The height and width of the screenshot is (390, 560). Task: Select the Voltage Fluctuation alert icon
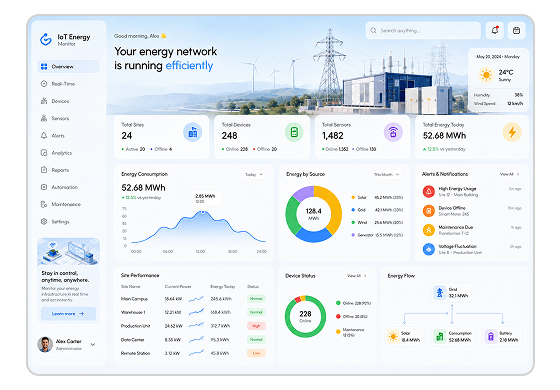coord(429,249)
